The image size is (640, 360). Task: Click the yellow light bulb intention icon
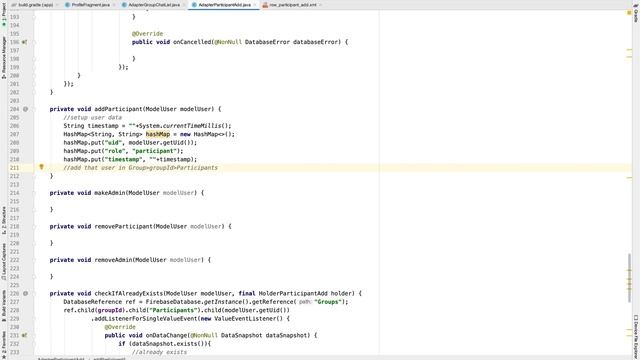[41, 167]
